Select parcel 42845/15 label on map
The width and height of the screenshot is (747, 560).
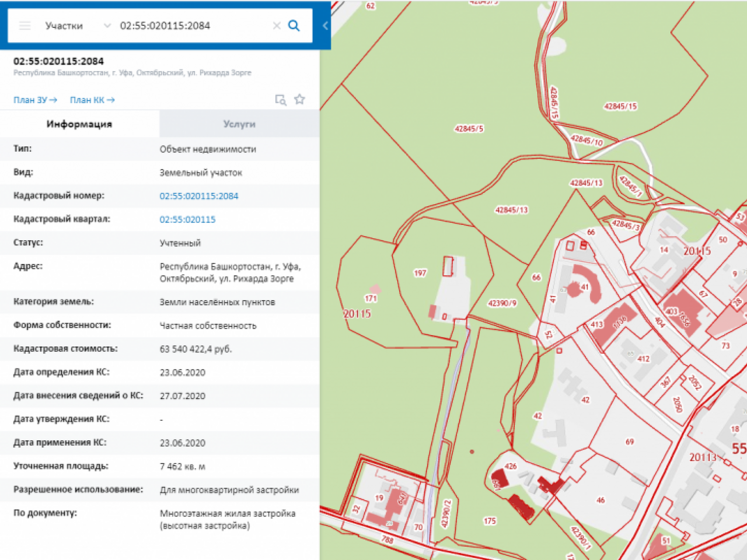tap(620, 107)
